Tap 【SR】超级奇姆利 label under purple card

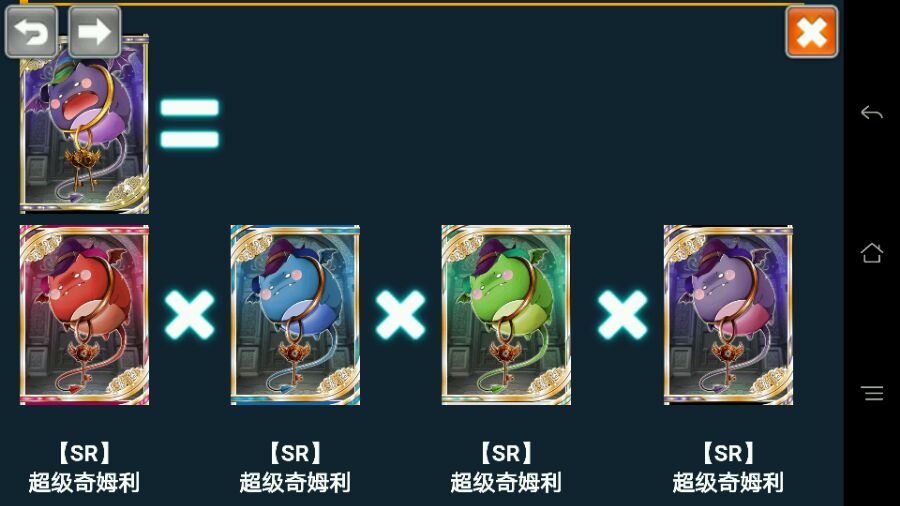[x=728, y=468]
